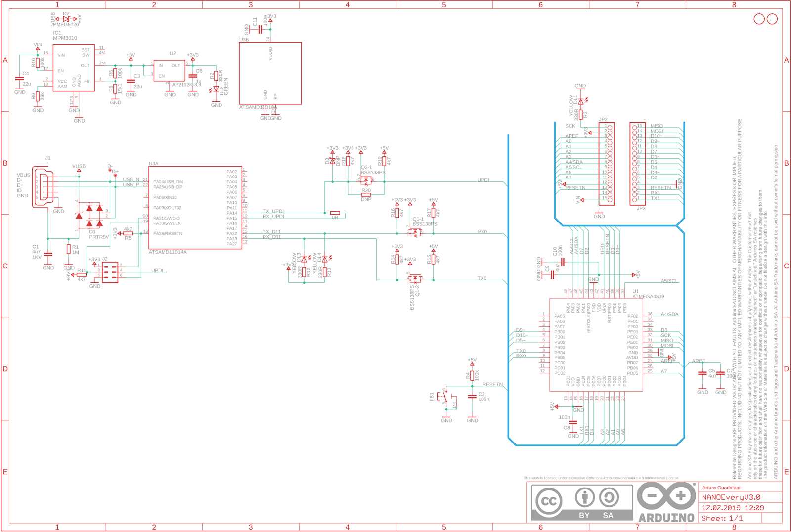
Task: Click the Sheet: 1/1 label
Action: 722,518
